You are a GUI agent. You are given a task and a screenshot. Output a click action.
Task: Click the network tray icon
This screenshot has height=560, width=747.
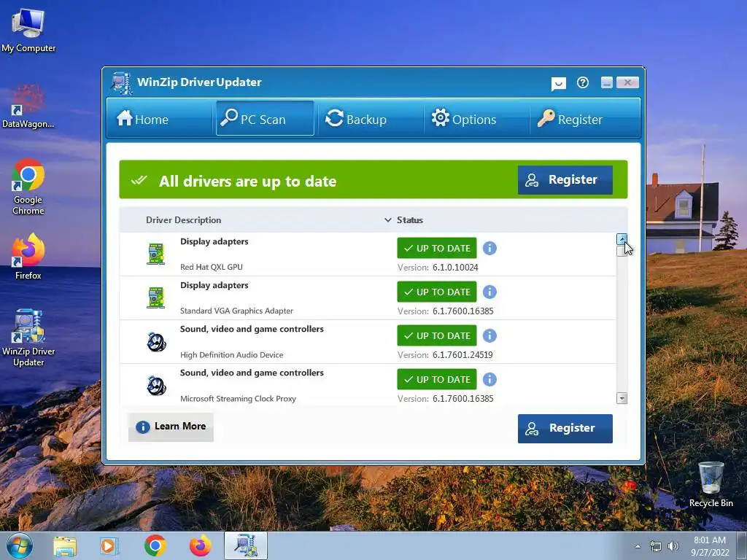656,547
